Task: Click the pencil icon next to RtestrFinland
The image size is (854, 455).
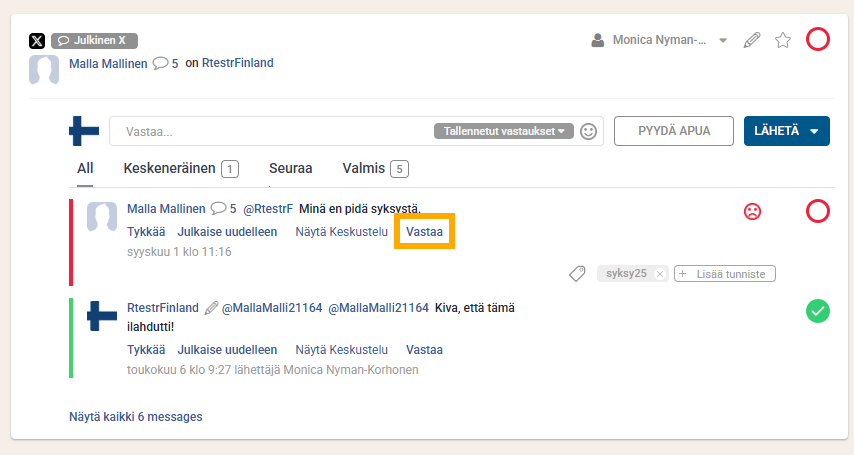Action: 210,308
